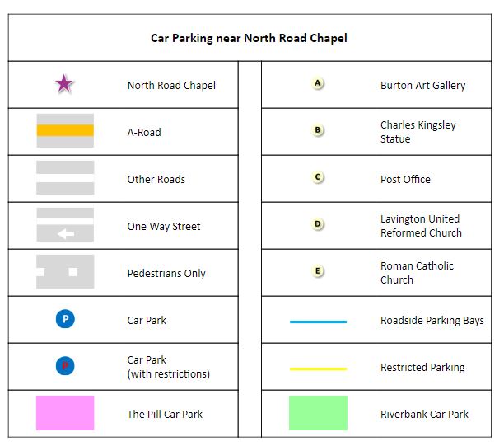504x446 pixels.
Task: Click marker D for Lavington United Reformed Church
Action: [319, 224]
